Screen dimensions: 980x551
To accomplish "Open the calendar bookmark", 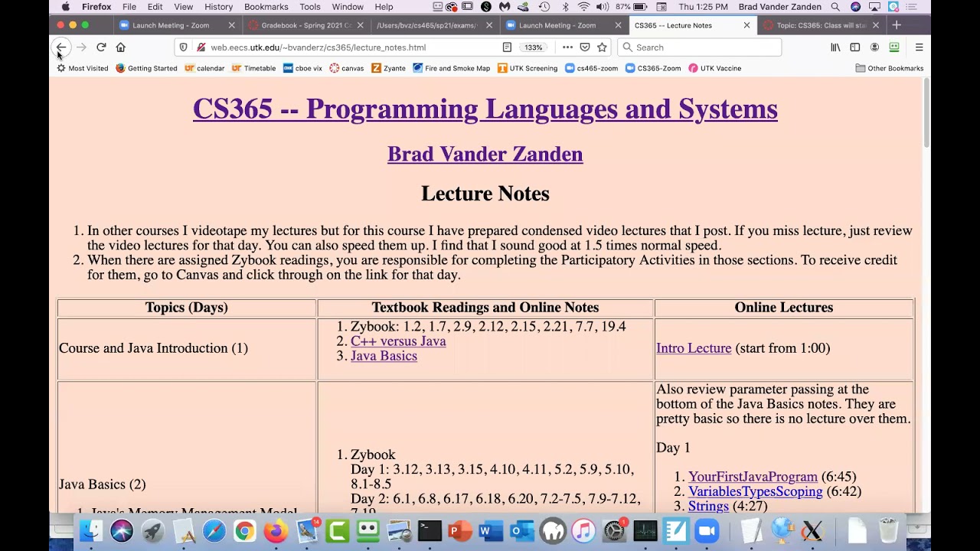I will click(204, 68).
